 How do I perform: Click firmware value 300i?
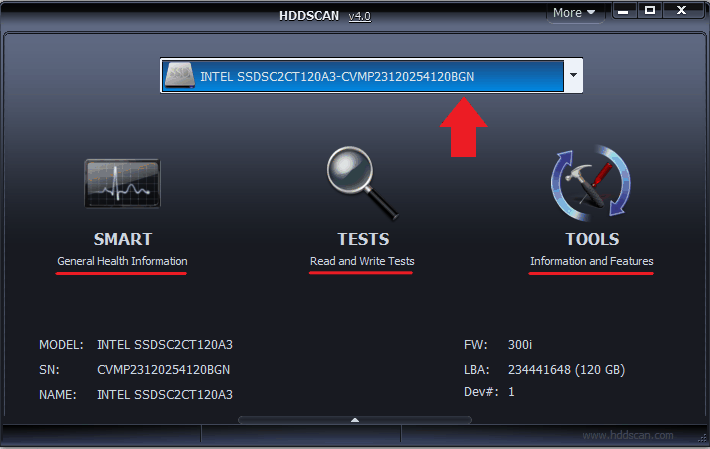point(520,345)
